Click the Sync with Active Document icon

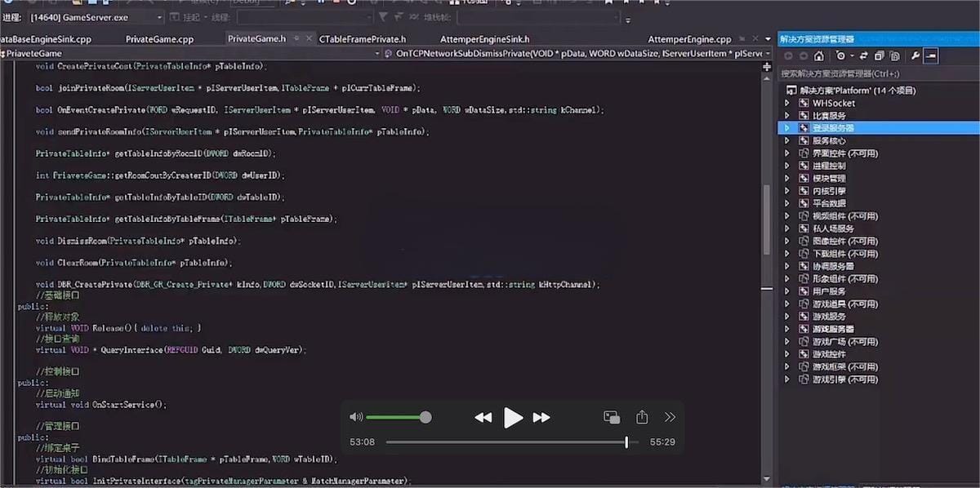tap(862, 56)
